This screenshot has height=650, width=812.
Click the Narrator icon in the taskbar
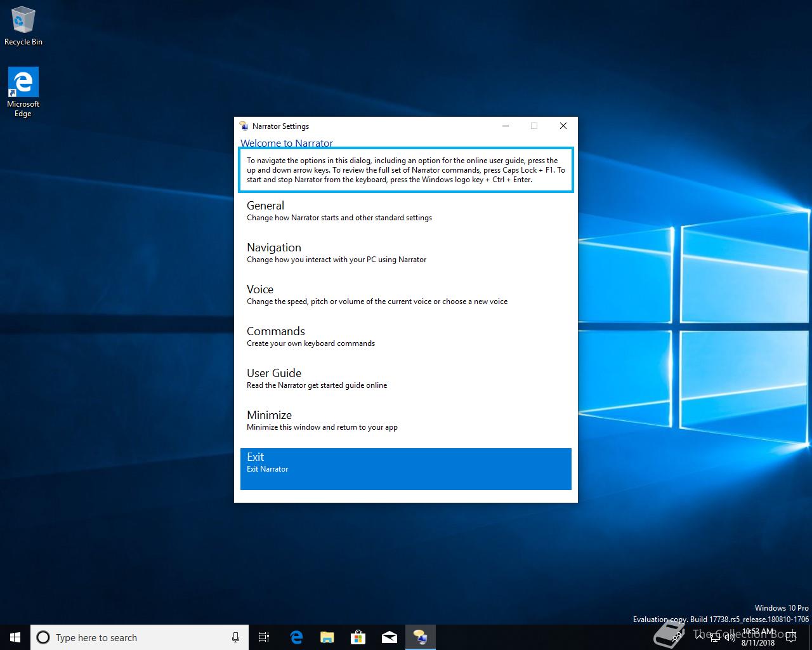point(420,637)
